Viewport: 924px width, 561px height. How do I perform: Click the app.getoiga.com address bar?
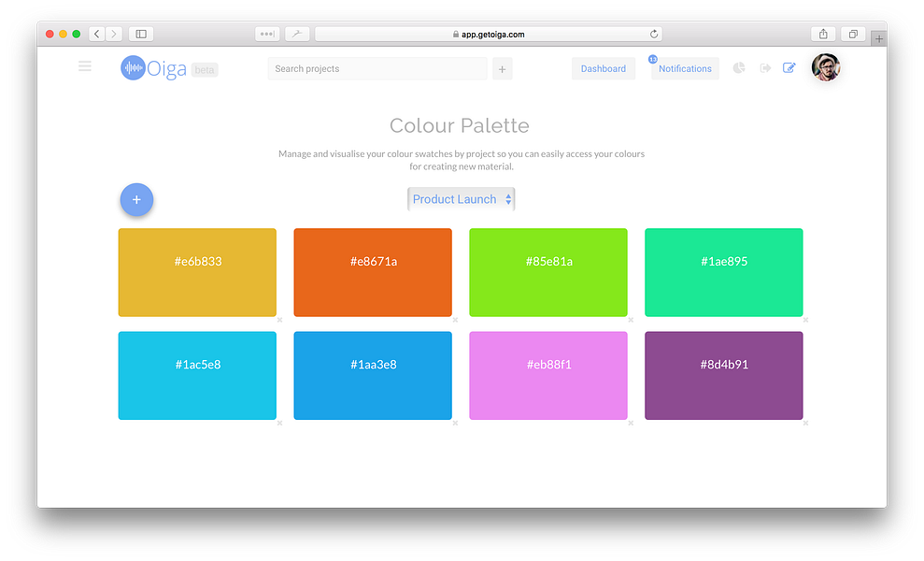click(489, 35)
